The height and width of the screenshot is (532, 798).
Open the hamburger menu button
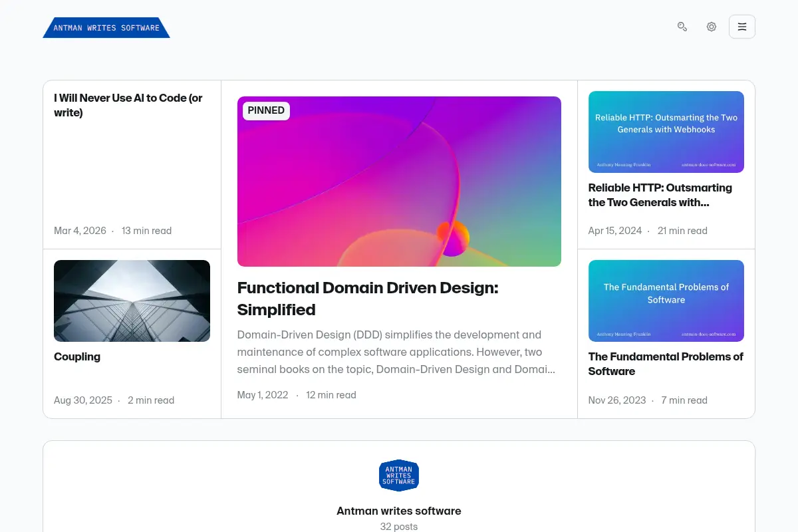742,27
